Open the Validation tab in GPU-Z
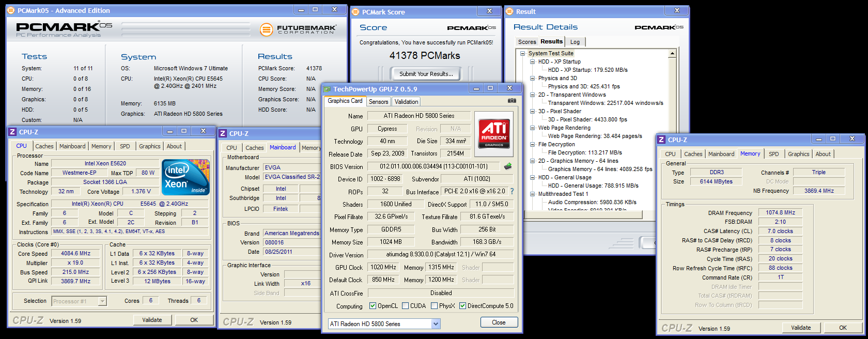Screen dimensions: 868x339 (406, 102)
